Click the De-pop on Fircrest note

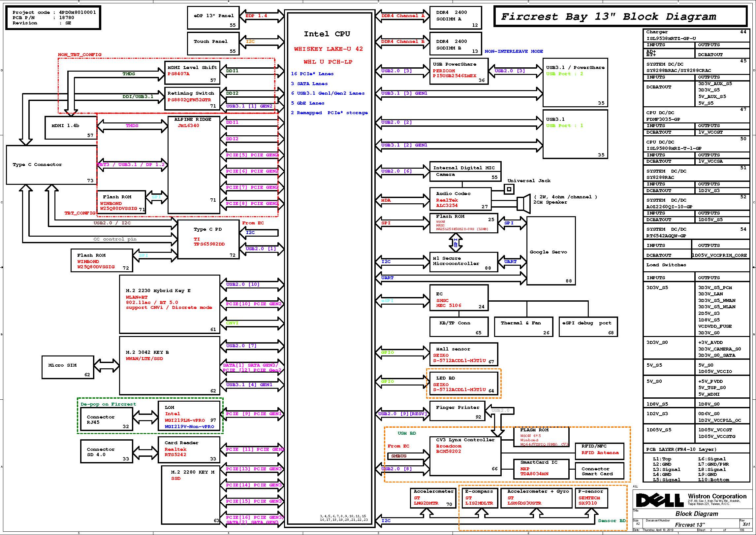click(108, 404)
